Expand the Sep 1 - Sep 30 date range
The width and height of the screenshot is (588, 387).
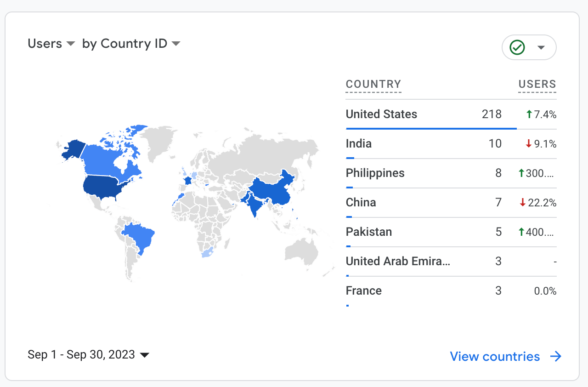(x=89, y=355)
